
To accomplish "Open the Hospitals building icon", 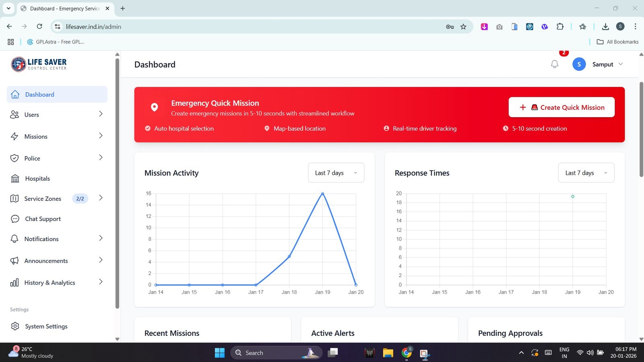I will click(15, 178).
